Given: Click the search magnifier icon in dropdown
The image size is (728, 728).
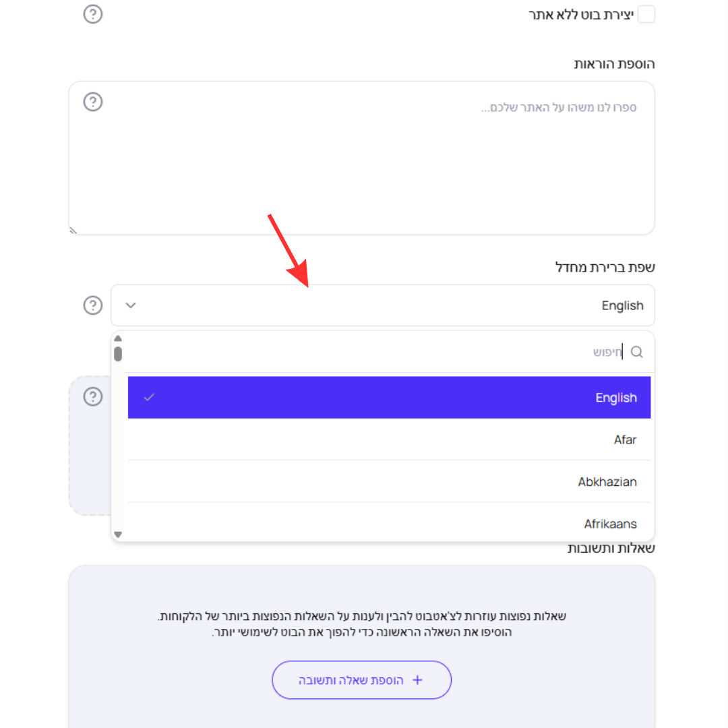Looking at the screenshot, I should (x=636, y=352).
